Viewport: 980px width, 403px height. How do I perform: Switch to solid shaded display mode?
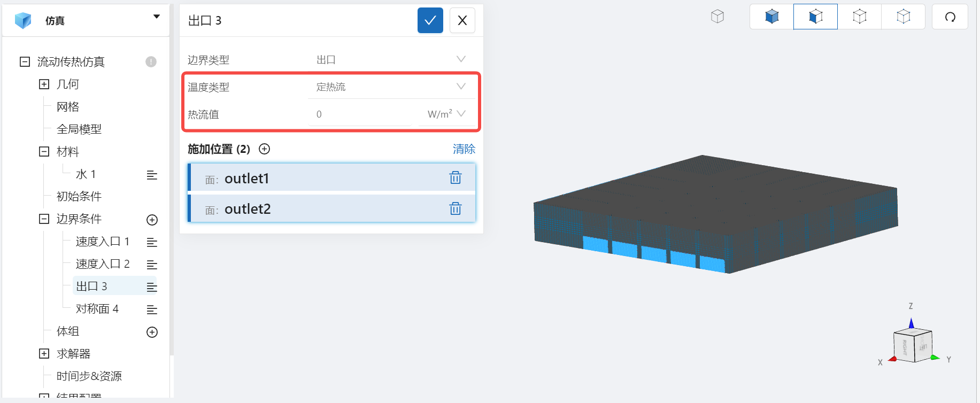pos(771,17)
